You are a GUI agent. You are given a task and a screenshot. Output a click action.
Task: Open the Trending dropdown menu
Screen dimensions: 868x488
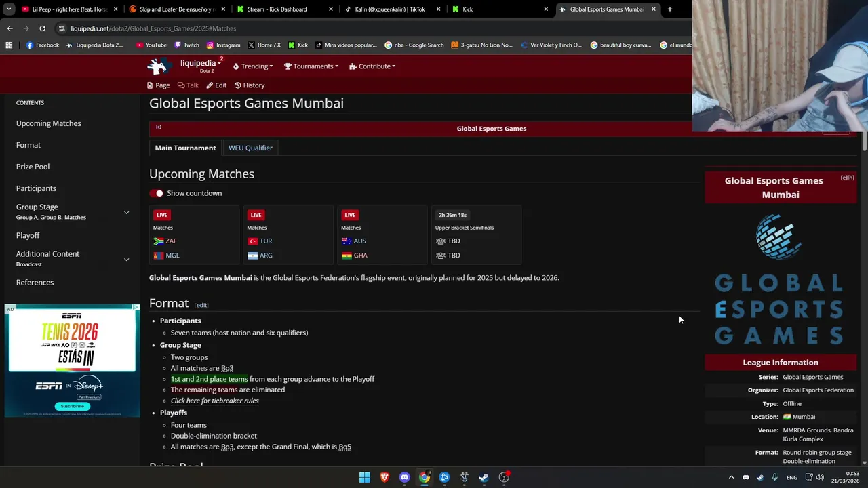(x=253, y=66)
